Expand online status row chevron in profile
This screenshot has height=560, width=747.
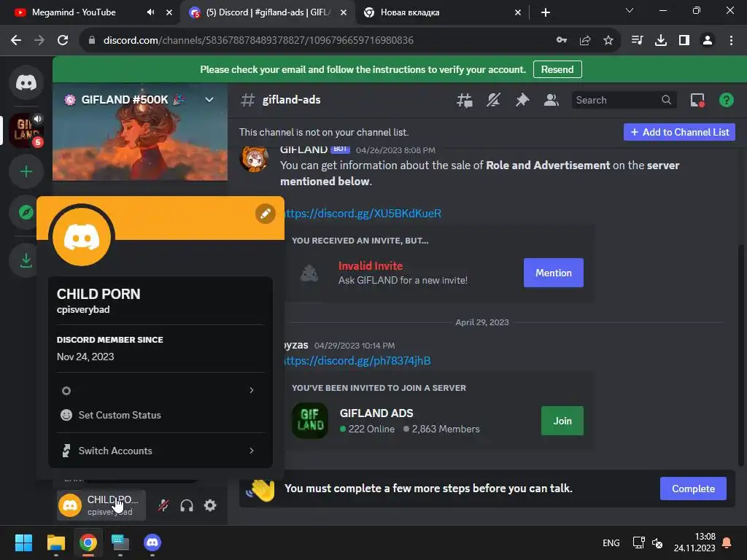252,390
